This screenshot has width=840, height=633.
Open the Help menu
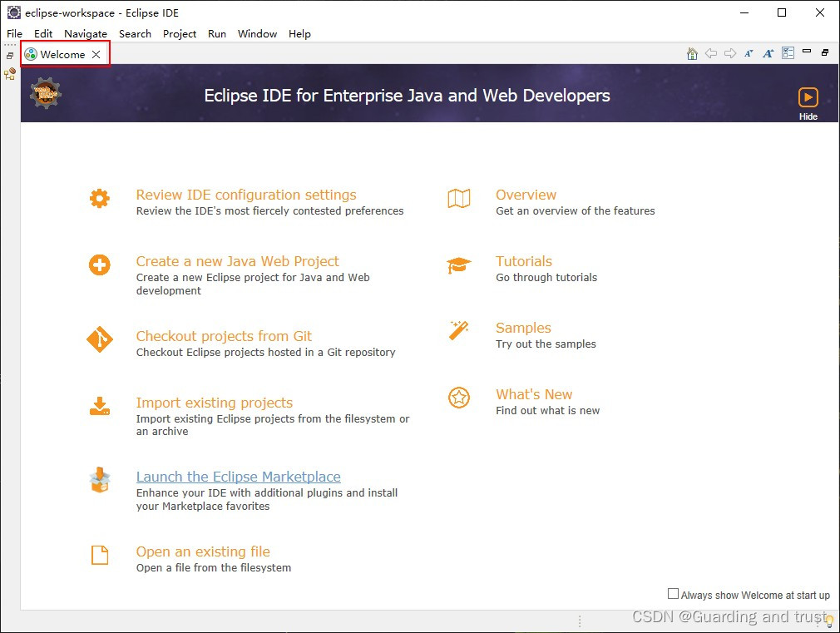tap(299, 34)
